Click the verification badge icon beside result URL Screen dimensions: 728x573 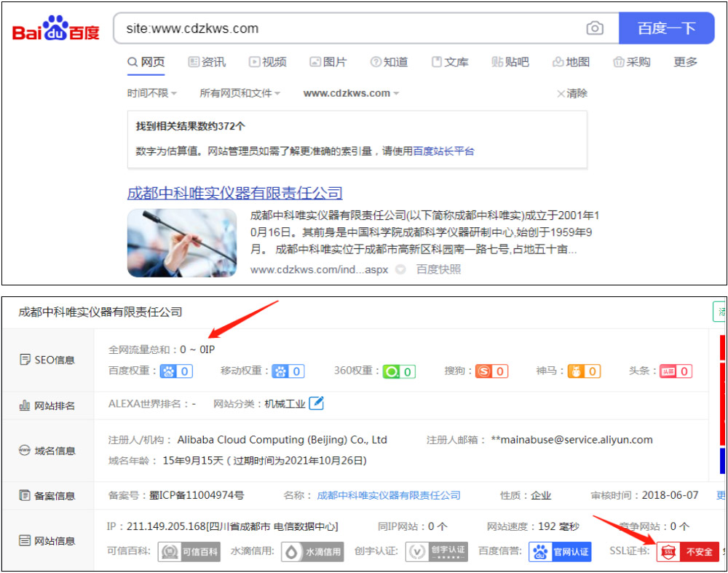pyautogui.click(x=400, y=270)
